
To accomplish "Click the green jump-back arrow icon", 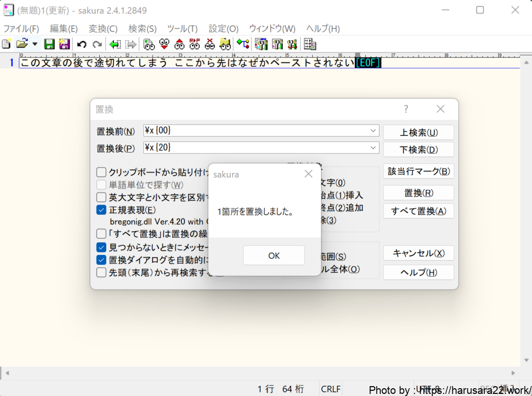I will pyautogui.click(x=115, y=44).
